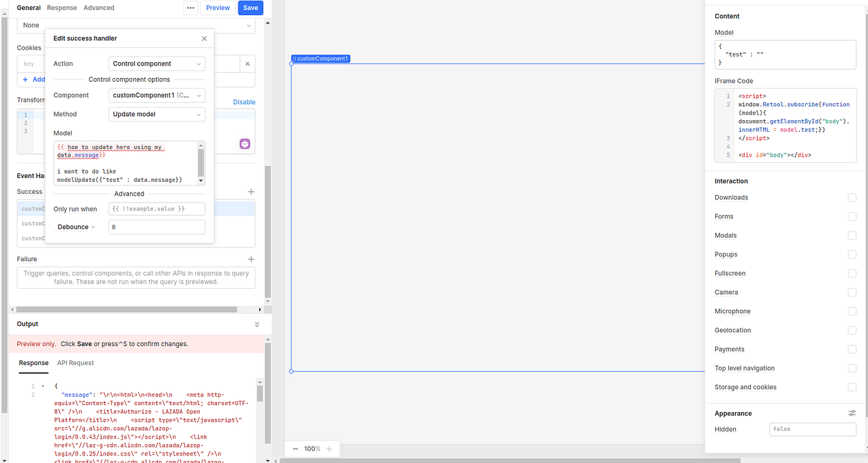Viewport: 868px width, 463px height.
Task: Collapse the Output panel
Action: click(257, 324)
